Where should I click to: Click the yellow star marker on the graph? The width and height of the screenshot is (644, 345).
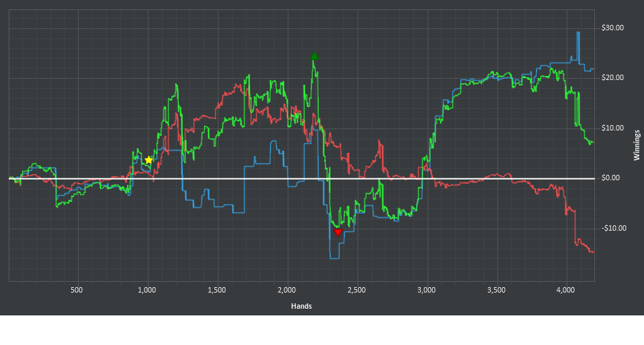click(149, 160)
